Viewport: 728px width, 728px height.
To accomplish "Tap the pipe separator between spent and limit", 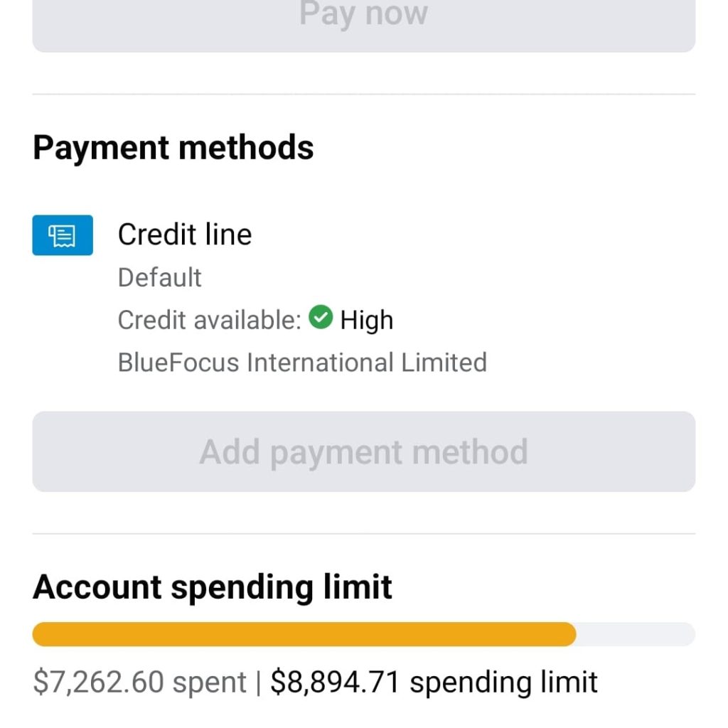I will [x=259, y=682].
